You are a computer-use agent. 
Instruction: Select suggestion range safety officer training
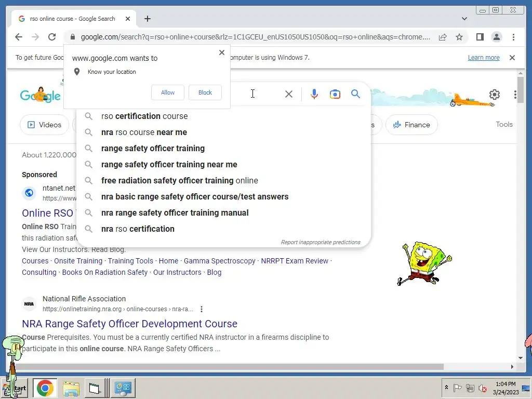tap(223, 148)
